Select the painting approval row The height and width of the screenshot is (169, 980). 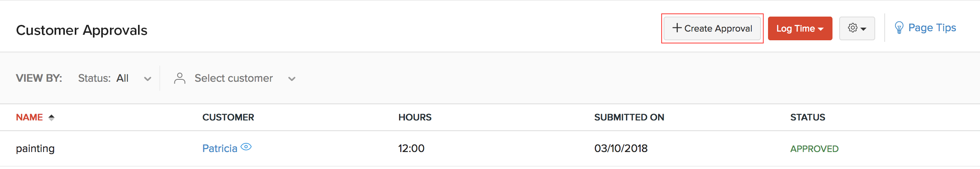pyautogui.click(x=35, y=148)
